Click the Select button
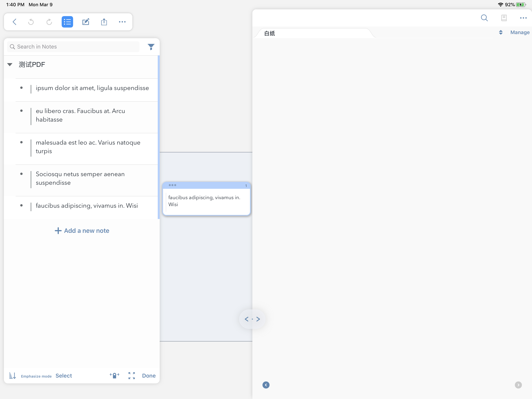The image size is (532, 399). (x=64, y=376)
